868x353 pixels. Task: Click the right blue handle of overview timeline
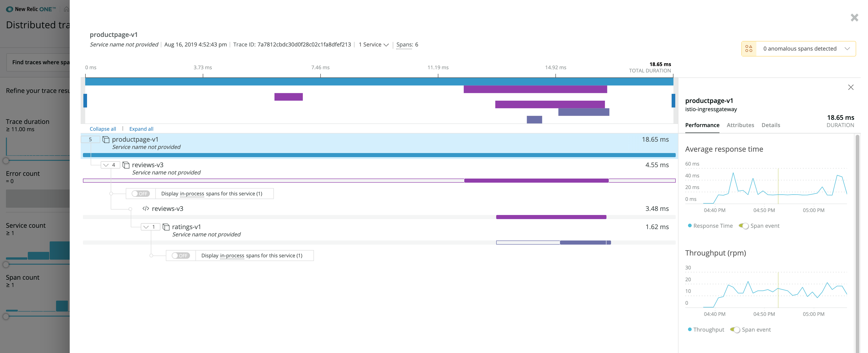tap(673, 101)
